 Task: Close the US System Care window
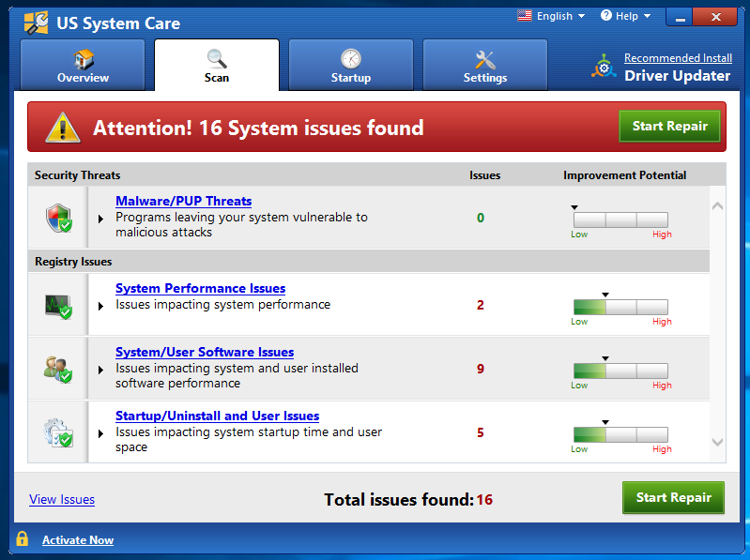pyautogui.click(x=715, y=17)
